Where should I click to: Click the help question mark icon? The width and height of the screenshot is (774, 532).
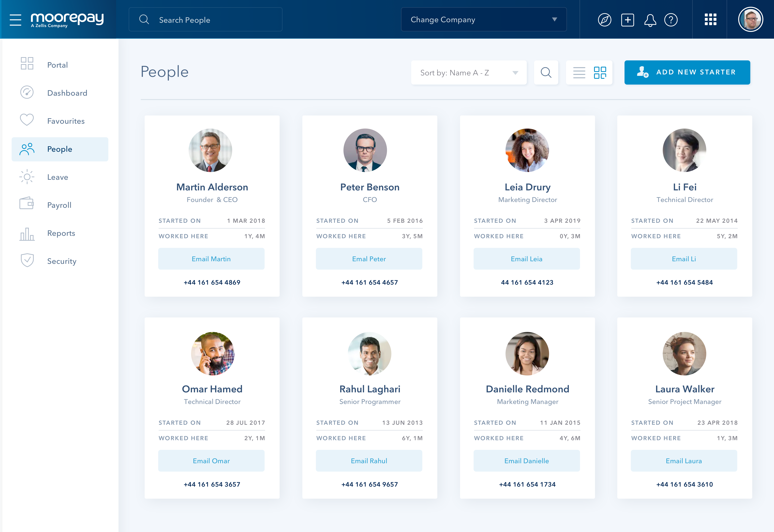(671, 20)
